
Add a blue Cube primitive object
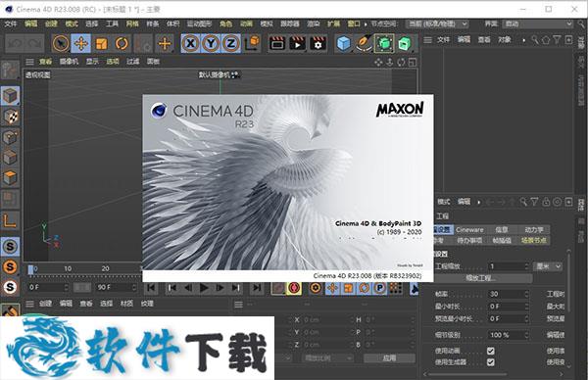point(344,43)
